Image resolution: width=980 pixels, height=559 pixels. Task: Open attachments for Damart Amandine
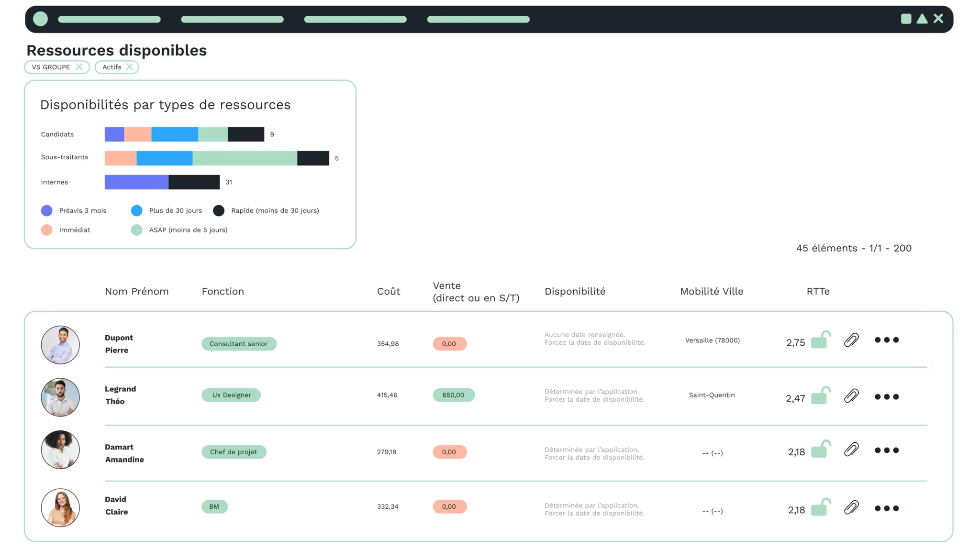[x=851, y=449]
